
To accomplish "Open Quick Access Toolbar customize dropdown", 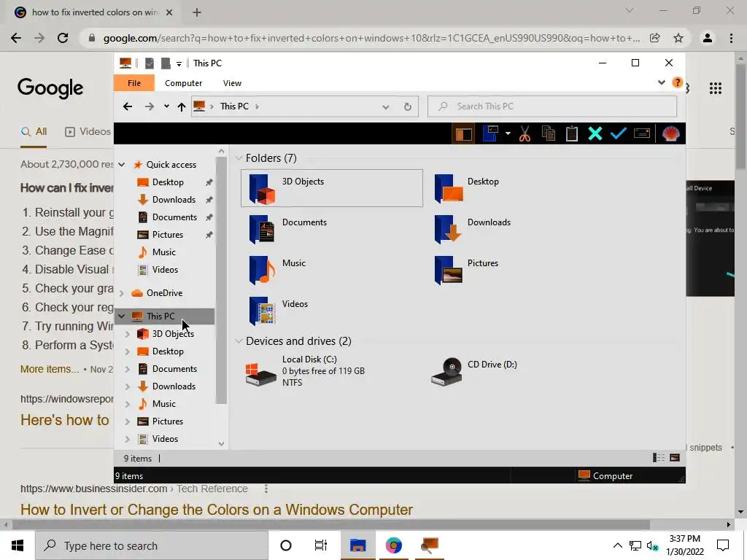I will 179,63.
